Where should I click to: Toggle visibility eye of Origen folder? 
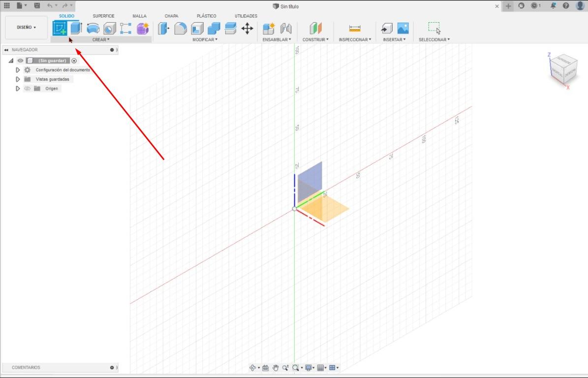click(x=28, y=89)
